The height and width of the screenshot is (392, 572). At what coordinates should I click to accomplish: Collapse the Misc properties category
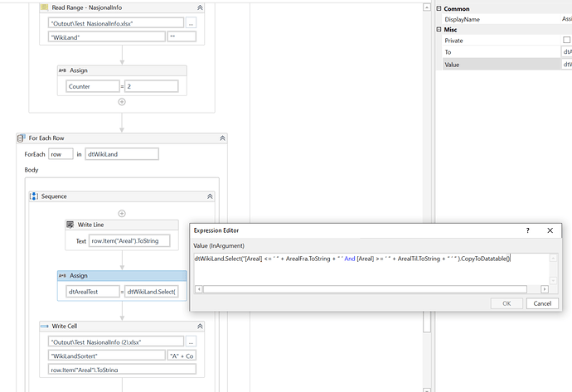pos(439,30)
